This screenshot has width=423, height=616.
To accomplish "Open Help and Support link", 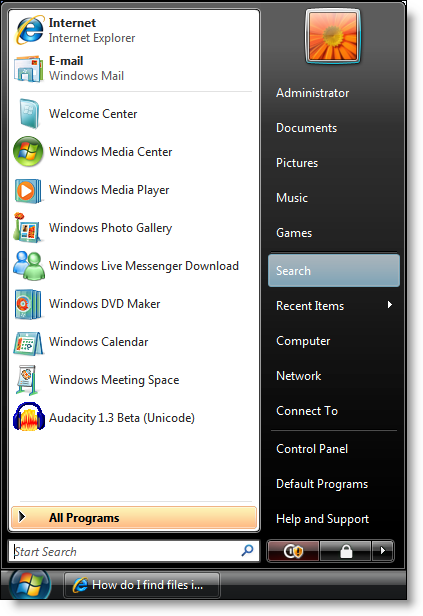I will 322,519.
